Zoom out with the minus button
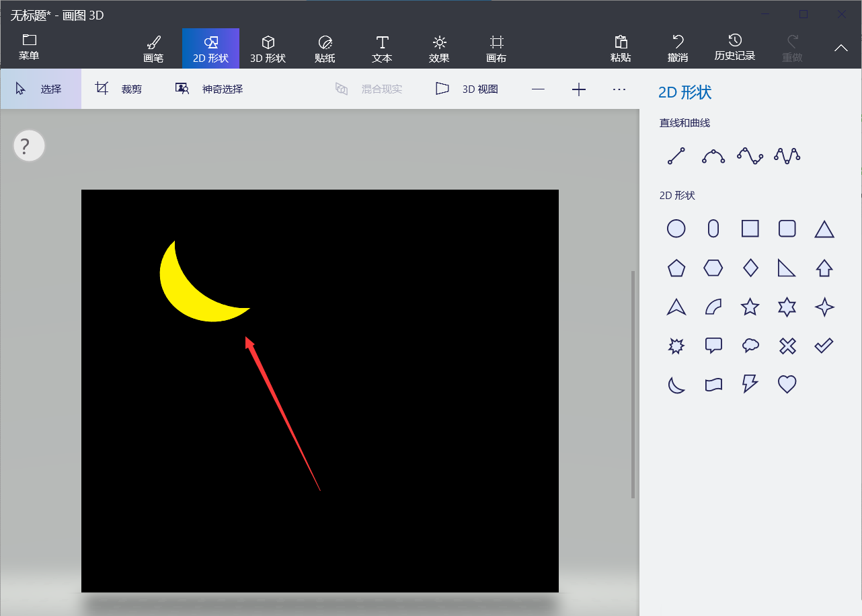Screen dimensions: 862x616 tap(538, 89)
